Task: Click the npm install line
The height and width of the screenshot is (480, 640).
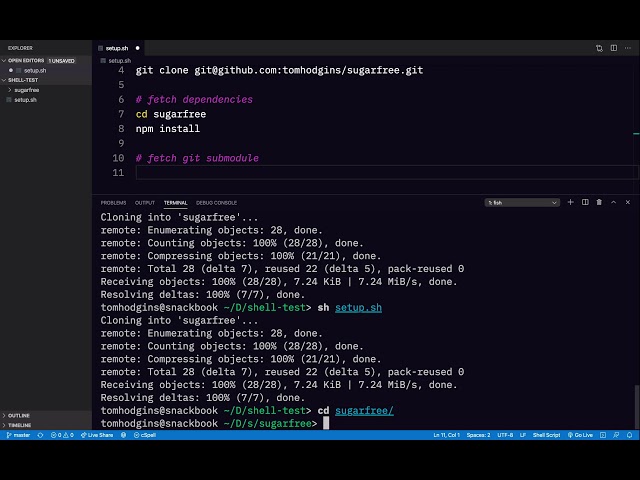Action: 168,129
